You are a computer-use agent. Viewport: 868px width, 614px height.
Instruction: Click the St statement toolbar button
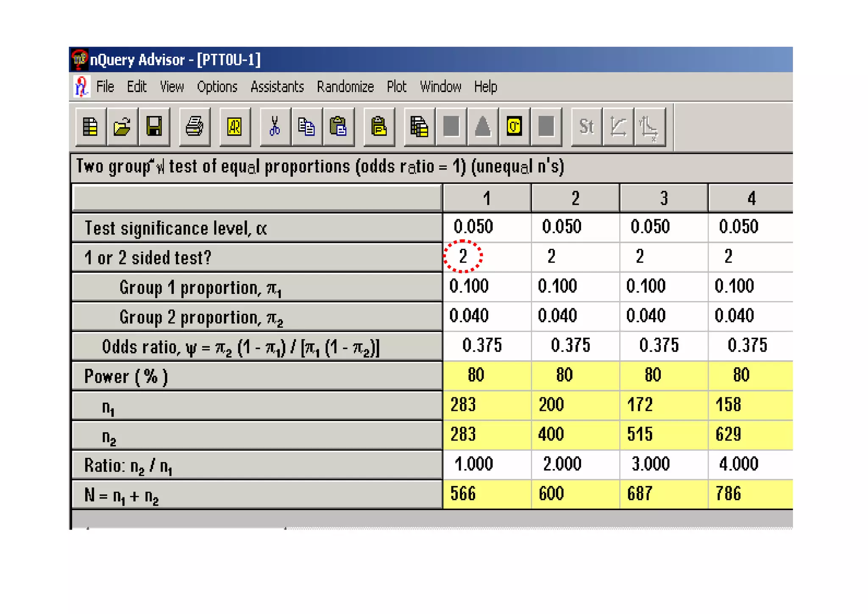pyautogui.click(x=586, y=126)
